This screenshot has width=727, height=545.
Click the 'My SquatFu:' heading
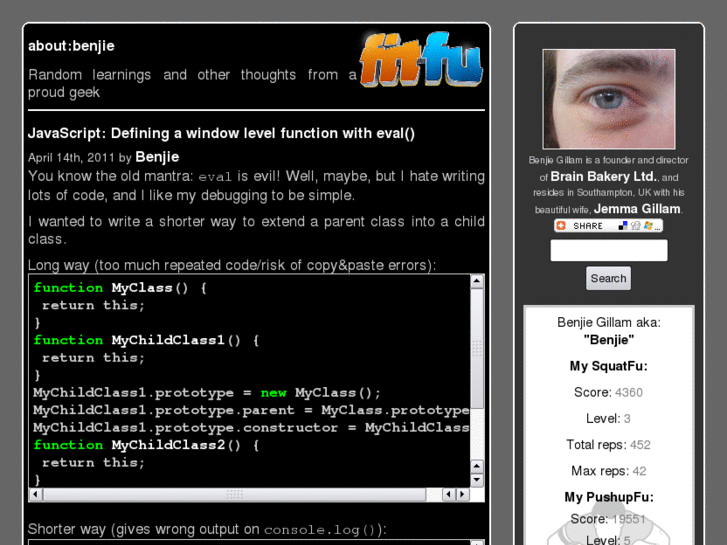tap(608, 366)
